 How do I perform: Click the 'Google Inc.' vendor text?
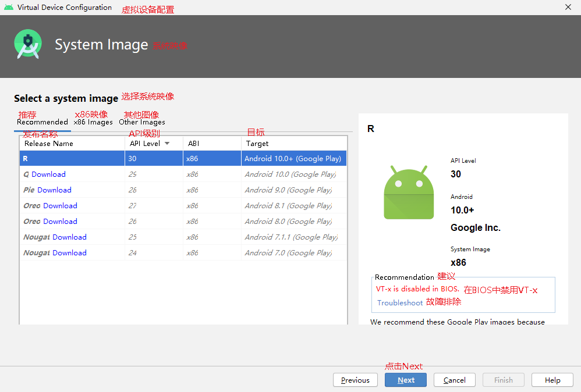tap(476, 227)
